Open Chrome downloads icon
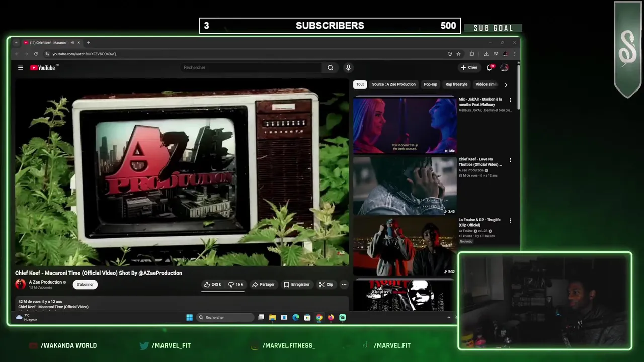This screenshot has width=644, height=362. coord(486,54)
